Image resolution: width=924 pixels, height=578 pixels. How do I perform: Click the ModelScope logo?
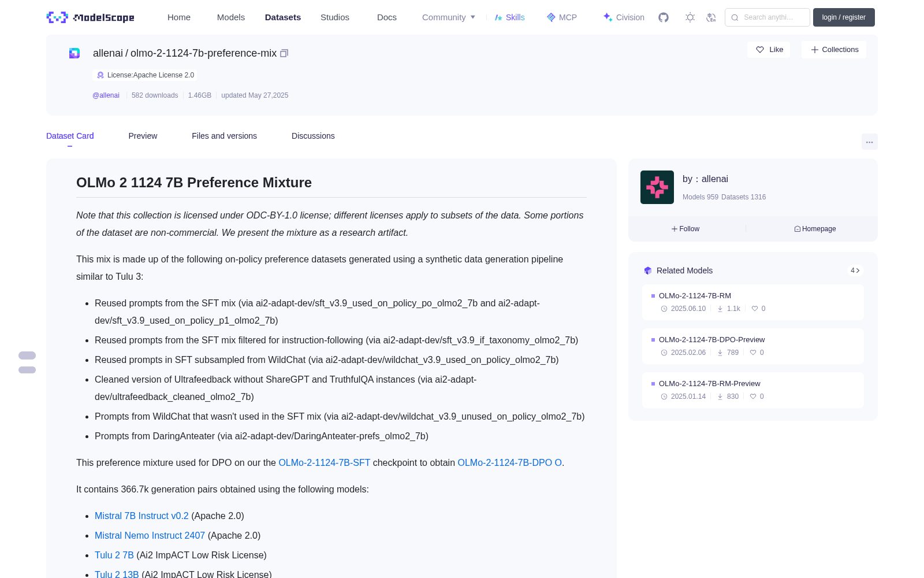click(x=91, y=17)
